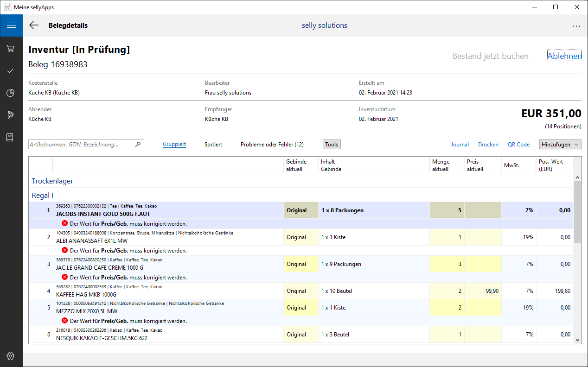
Task: Click the Tools button
Action: click(x=332, y=145)
